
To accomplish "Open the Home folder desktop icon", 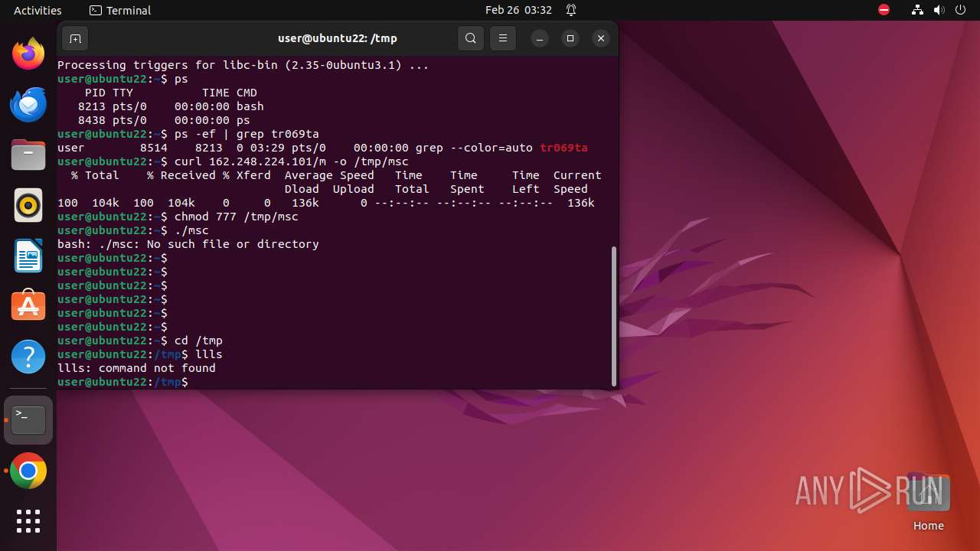I will click(929, 503).
